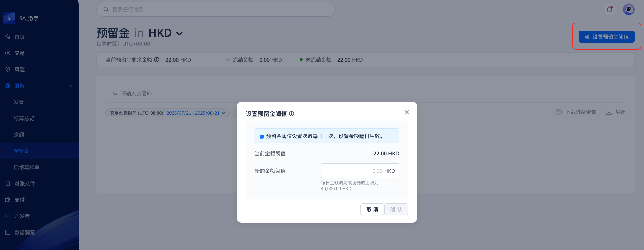Click info icon next to 当前预留金剩余金额
The image size is (644, 250).
click(157, 60)
